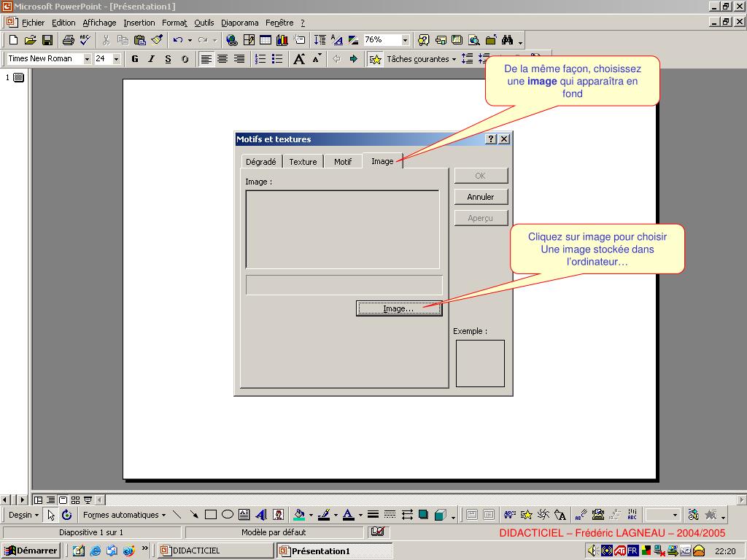Open the Shadow style icon in drawing toolbar
Image resolution: width=747 pixels, height=560 pixels.
click(424, 515)
